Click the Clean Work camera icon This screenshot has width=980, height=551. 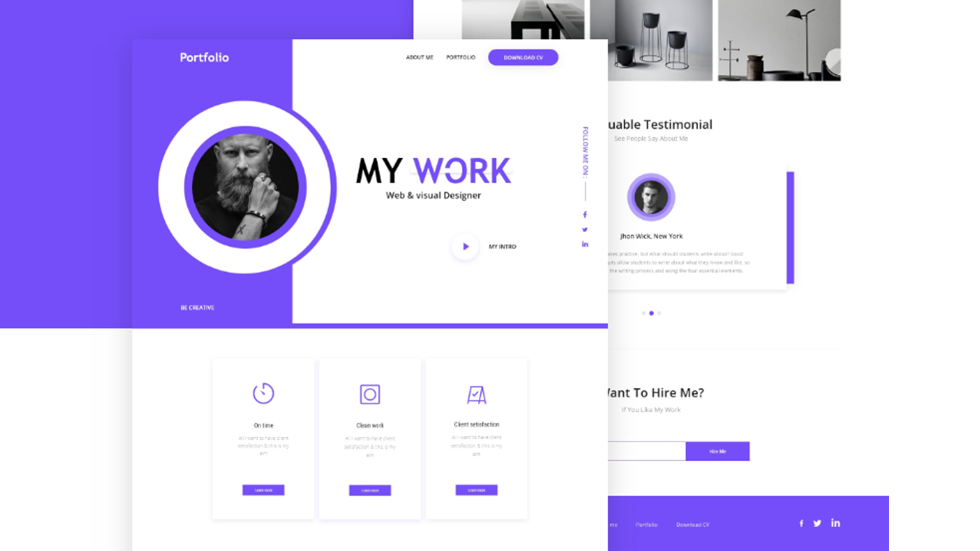coord(370,393)
